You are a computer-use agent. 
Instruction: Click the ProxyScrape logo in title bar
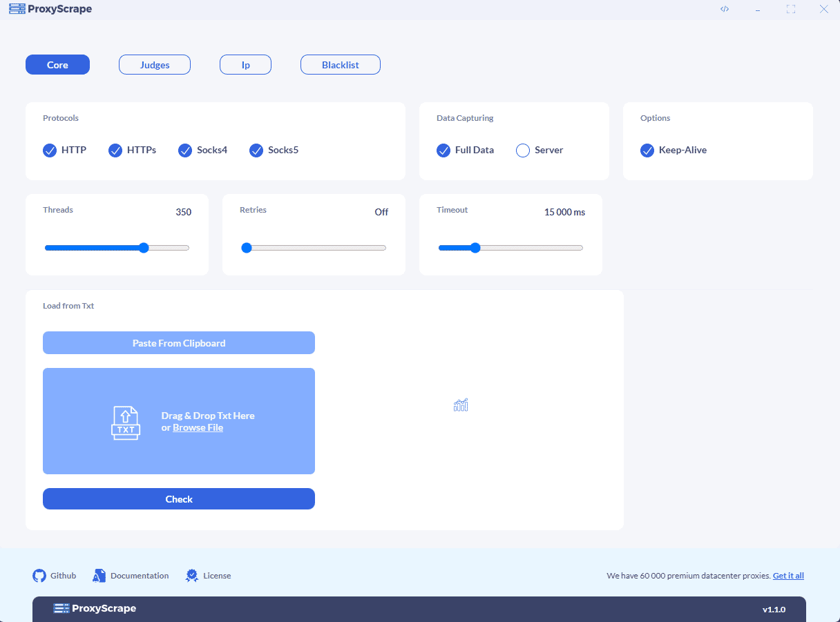point(50,9)
